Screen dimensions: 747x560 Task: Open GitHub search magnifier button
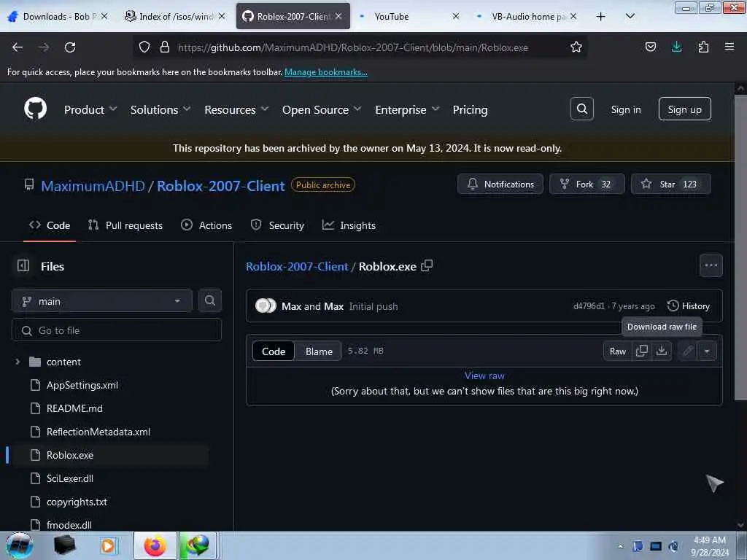point(581,109)
